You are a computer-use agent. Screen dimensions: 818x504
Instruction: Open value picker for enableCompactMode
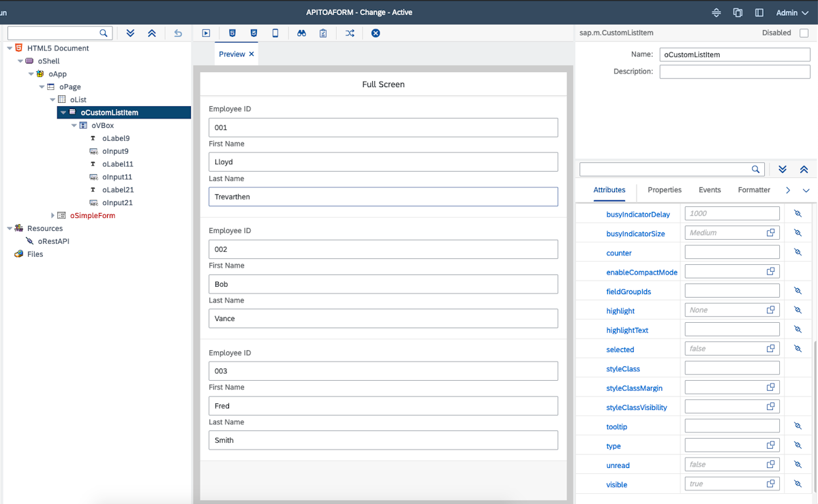771,271
